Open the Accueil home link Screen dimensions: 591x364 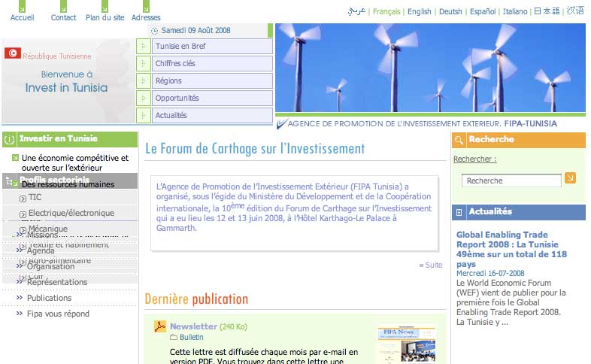[22, 17]
